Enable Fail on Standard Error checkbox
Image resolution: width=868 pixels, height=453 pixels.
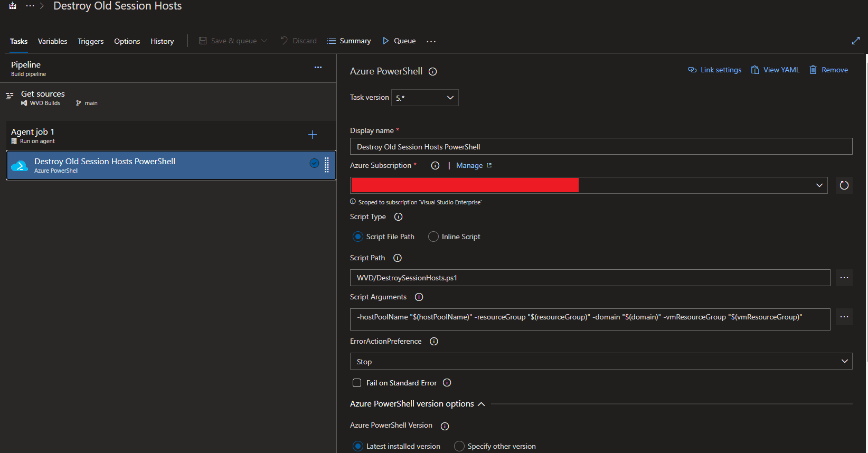357,383
